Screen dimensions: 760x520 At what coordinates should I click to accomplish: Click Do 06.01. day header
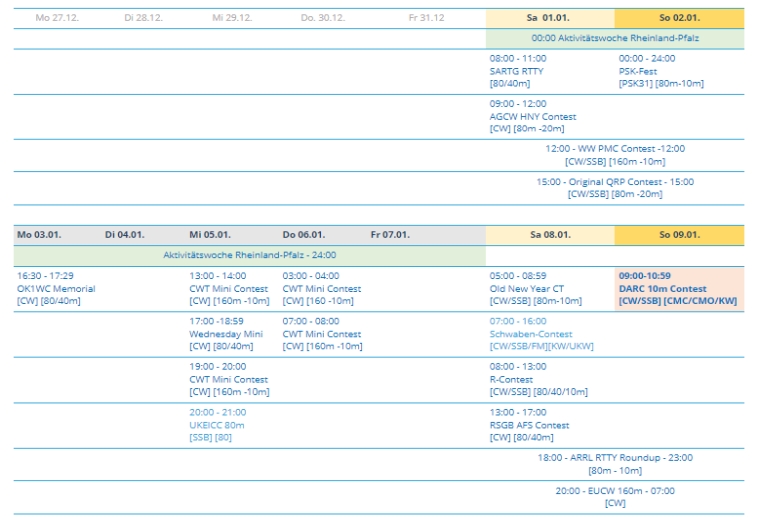[304, 235]
